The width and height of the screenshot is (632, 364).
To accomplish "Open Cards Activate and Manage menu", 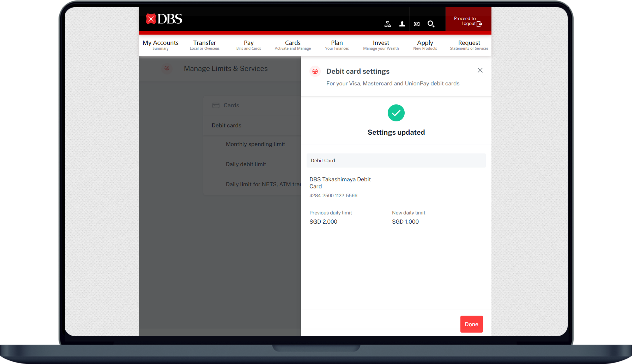I will (292, 45).
